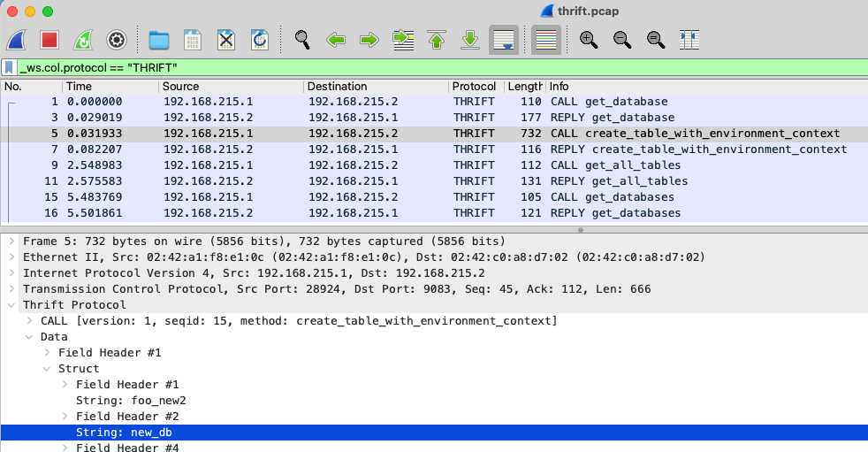
Task: Select packet 16 REPLY get_databases
Action: tap(434, 213)
